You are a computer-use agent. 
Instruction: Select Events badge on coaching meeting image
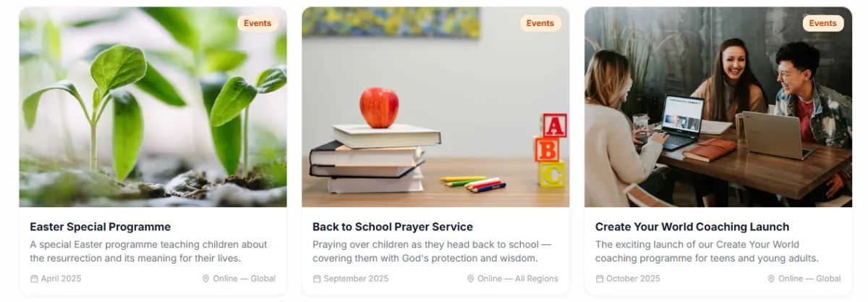pos(823,23)
